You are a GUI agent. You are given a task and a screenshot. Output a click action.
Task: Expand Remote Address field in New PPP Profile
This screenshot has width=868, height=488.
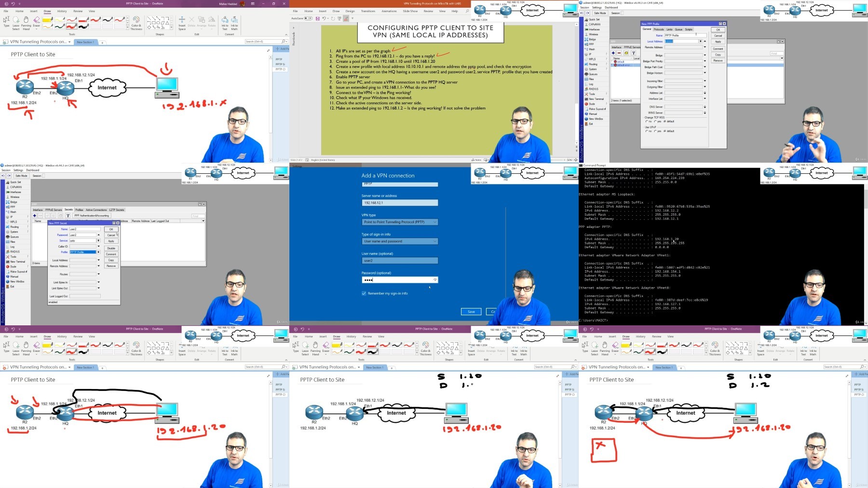coord(705,47)
